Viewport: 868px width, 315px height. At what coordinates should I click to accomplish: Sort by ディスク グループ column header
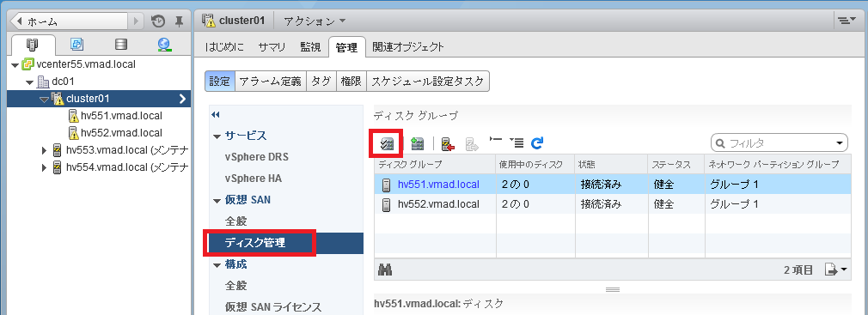point(435,164)
